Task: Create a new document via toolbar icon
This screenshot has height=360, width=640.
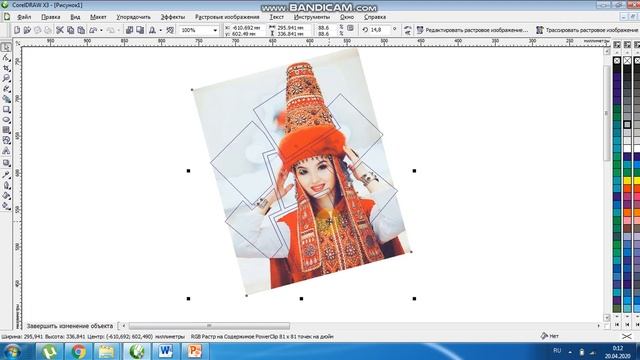Action: [x=17, y=30]
